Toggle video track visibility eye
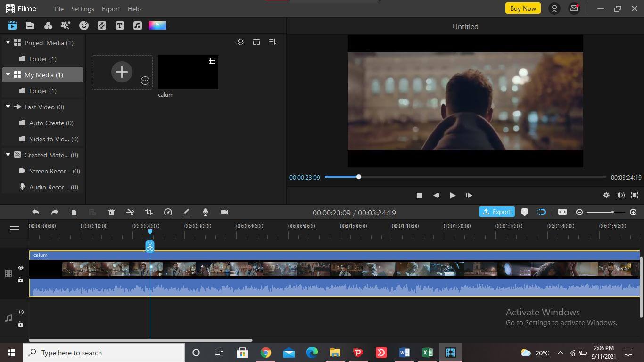644x362 pixels. coord(21,268)
